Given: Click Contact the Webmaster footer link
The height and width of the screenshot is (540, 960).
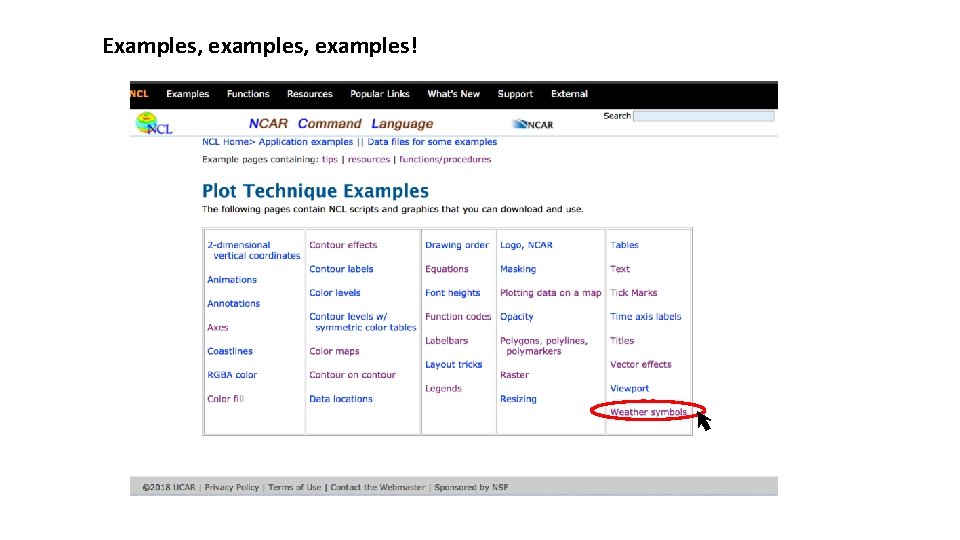Looking at the screenshot, I should [x=377, y=487].
